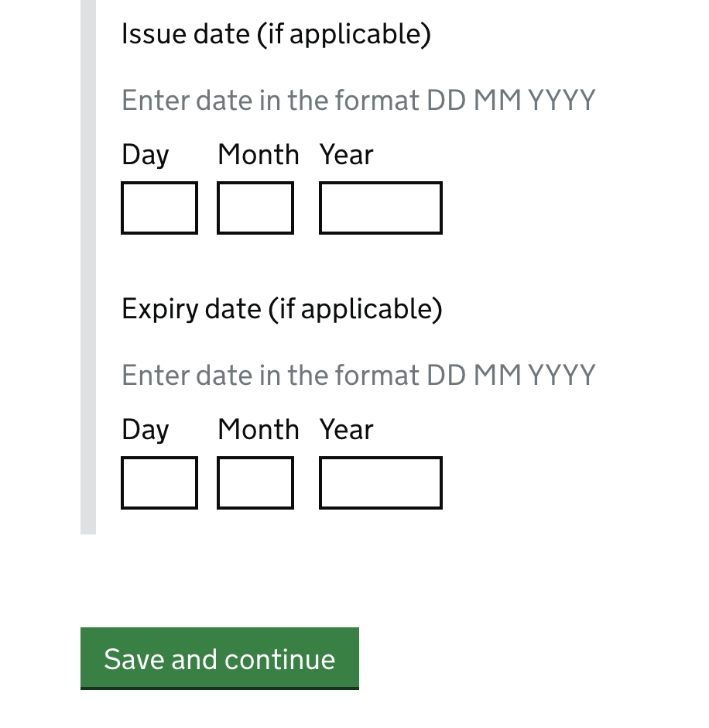Viewport: 709px width, 728px height.
Task: Click the Day label under Issue date
Action: (x=146, y=155)
